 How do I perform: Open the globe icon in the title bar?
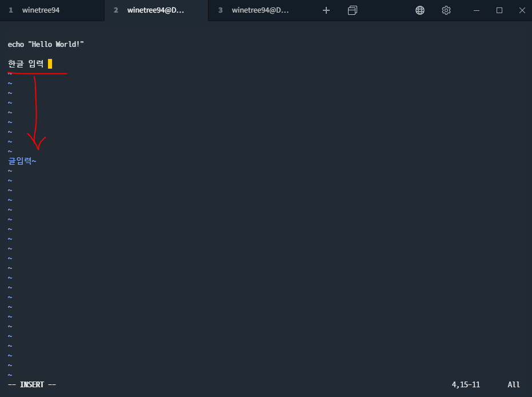coord(420,10)
